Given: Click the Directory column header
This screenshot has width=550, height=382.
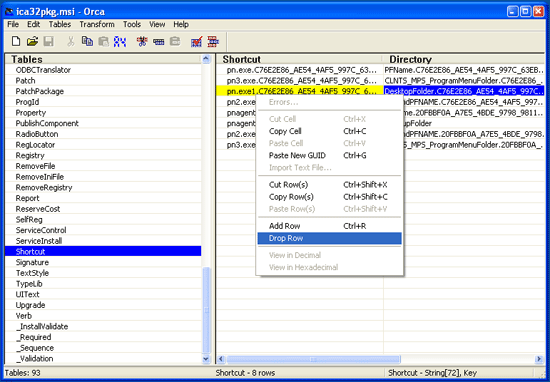Looking at the screenshot, I should 464,59.
